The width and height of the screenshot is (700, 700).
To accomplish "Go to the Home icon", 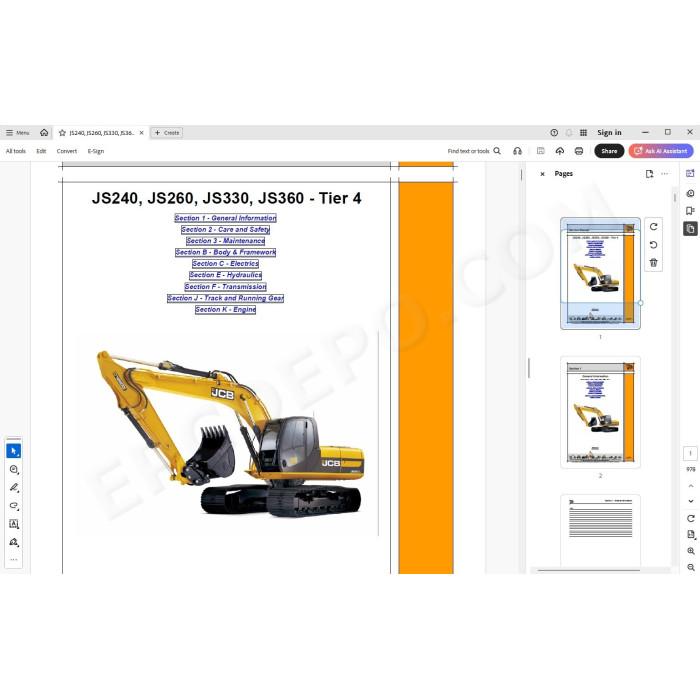I will 44,133.
